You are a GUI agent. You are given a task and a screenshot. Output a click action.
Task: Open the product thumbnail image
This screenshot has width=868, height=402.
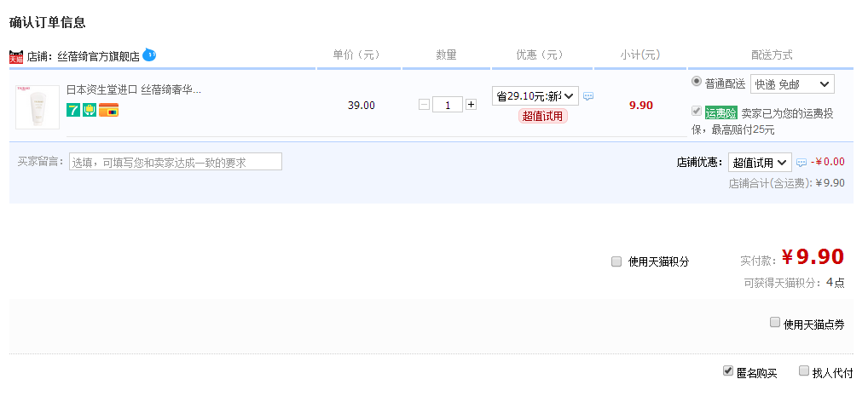(x=38, y=107)
